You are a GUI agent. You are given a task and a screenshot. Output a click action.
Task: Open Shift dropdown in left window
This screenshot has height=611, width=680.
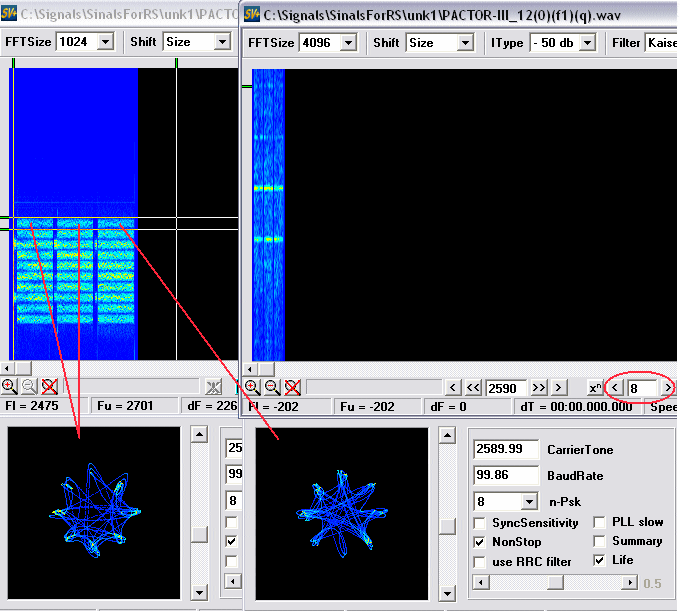coord(222,43)
